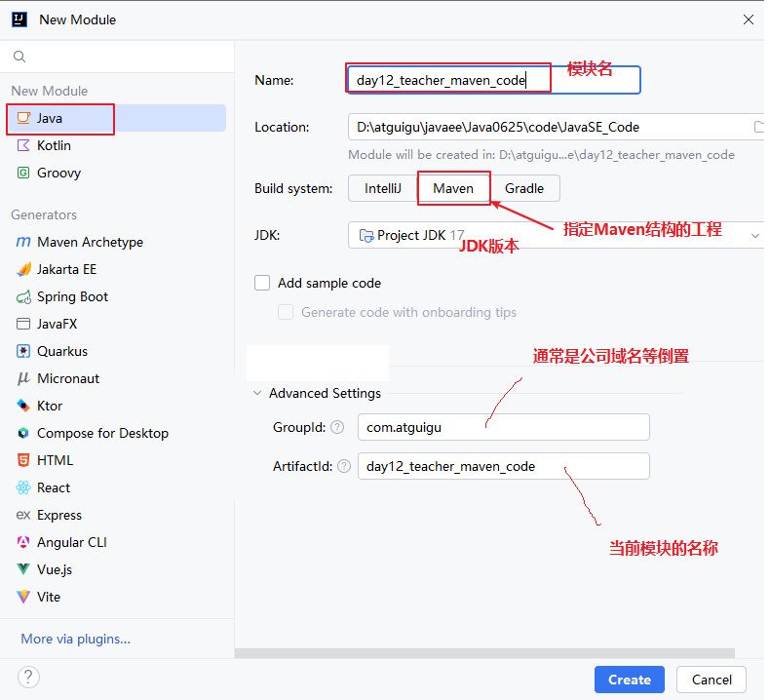Choose the Angular CLI logo icon

click(23, 542)
